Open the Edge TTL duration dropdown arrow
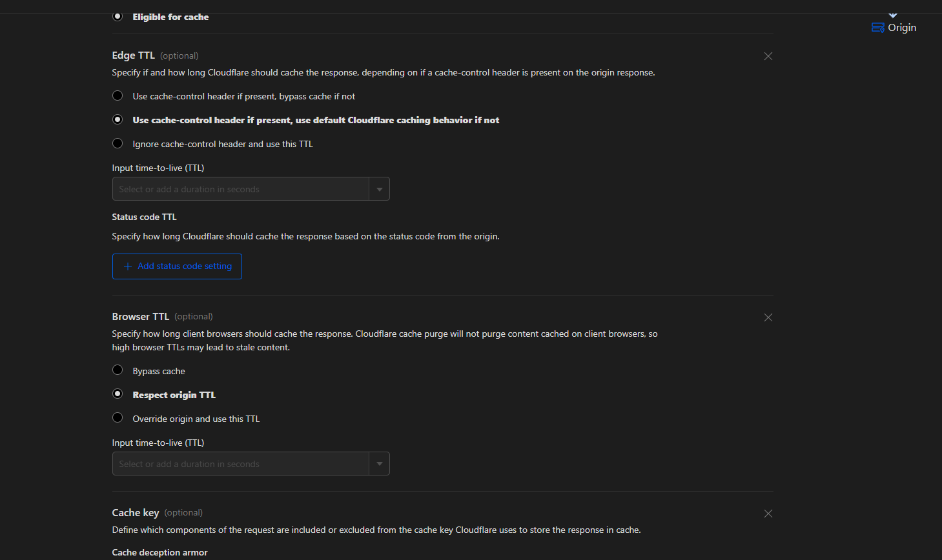The width and height of the screenshot is (942, 560). tap(380, 189)
